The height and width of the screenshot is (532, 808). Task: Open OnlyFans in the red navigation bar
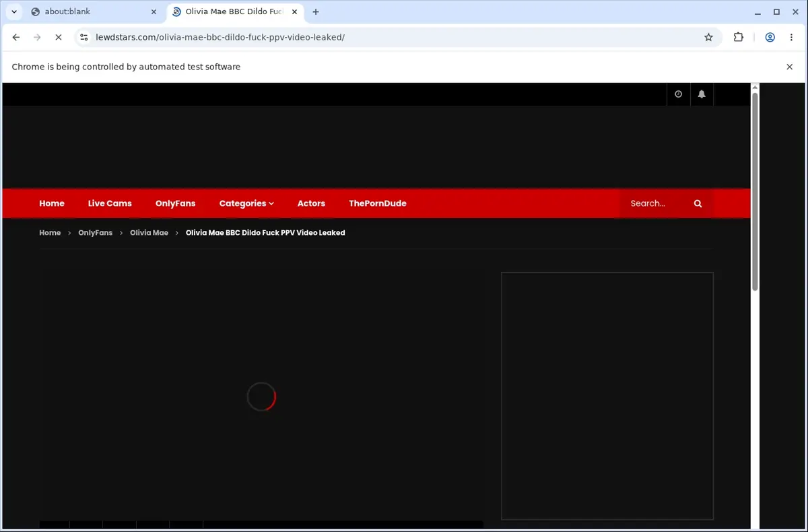click(175, 203)
